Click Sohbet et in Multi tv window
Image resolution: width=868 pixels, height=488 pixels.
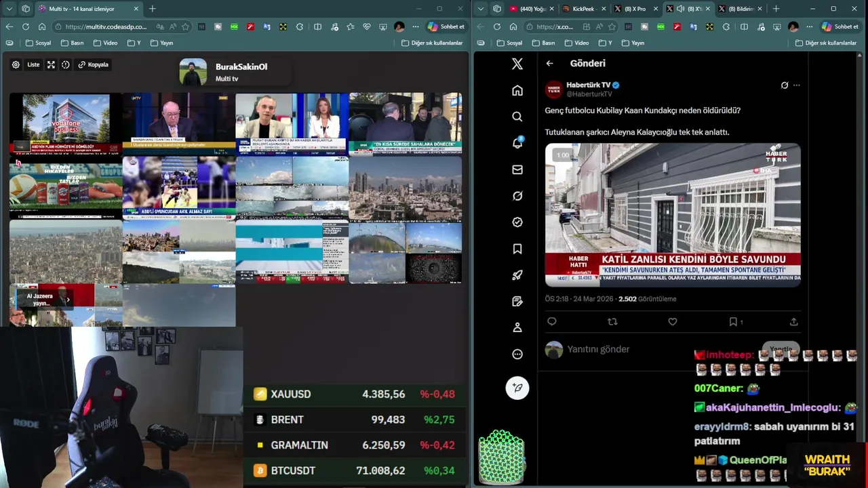(446, 26)
